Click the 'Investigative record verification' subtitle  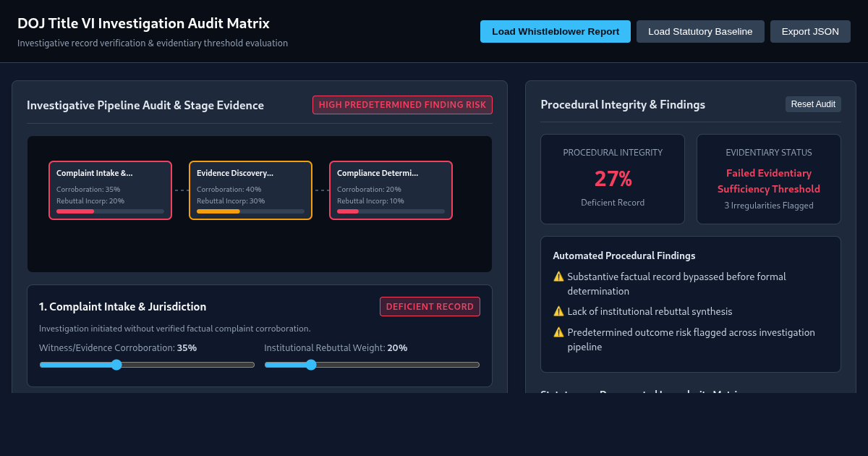click(x=153, y=43)
